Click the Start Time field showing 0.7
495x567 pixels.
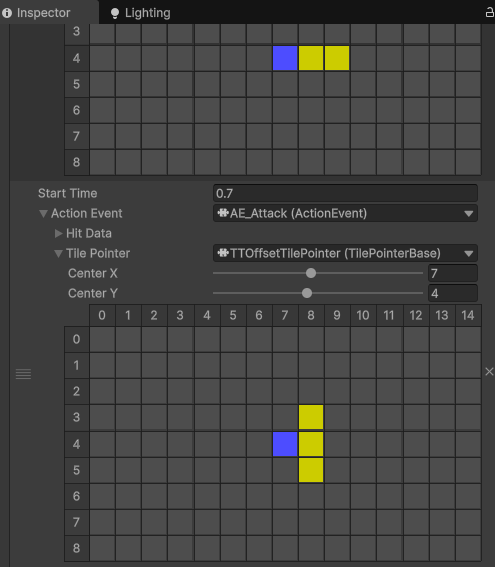(x=345, y=193)
